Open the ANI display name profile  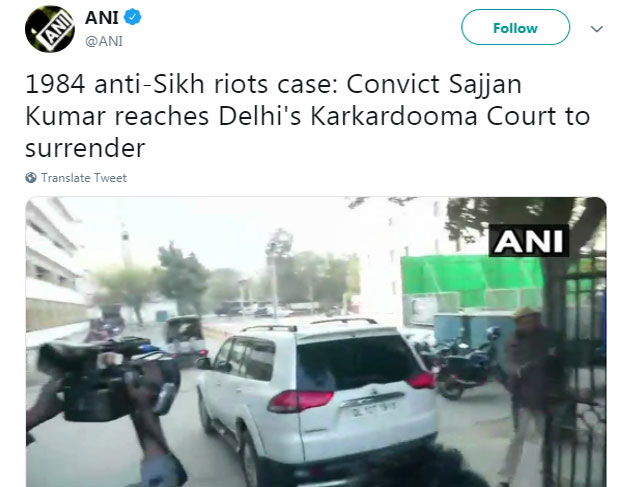(x=101, y=18)
